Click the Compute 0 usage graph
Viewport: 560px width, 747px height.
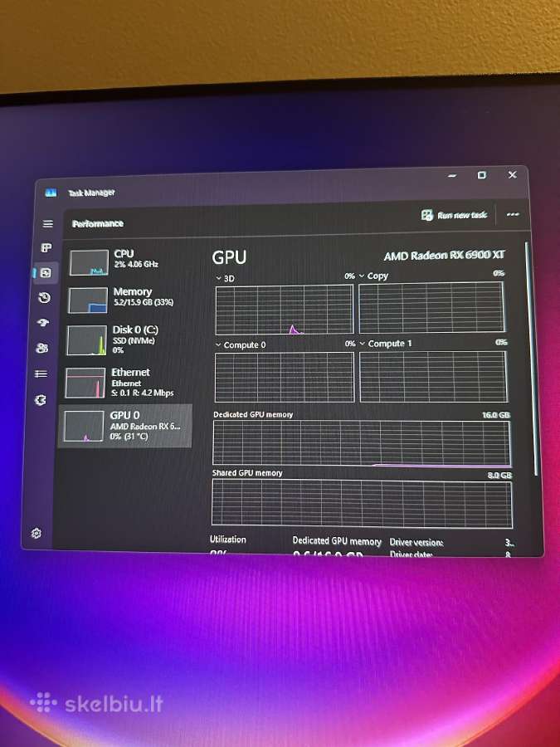[285, 377]
